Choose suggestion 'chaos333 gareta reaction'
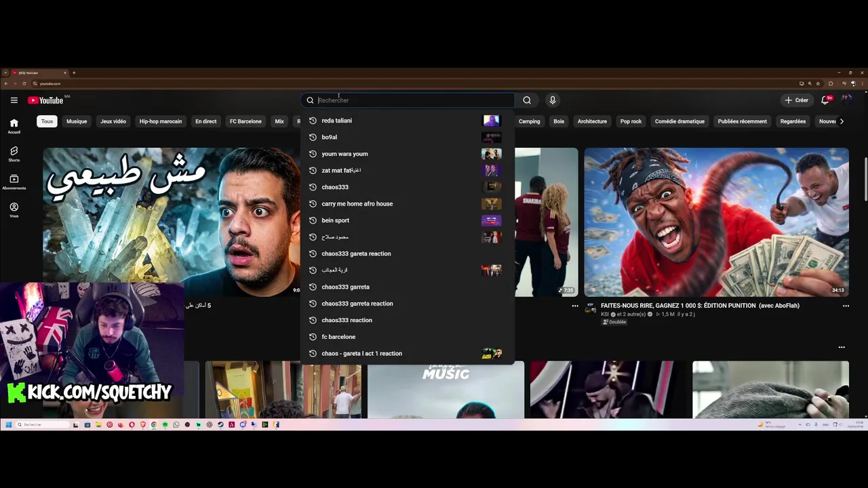 coord(408,253)
